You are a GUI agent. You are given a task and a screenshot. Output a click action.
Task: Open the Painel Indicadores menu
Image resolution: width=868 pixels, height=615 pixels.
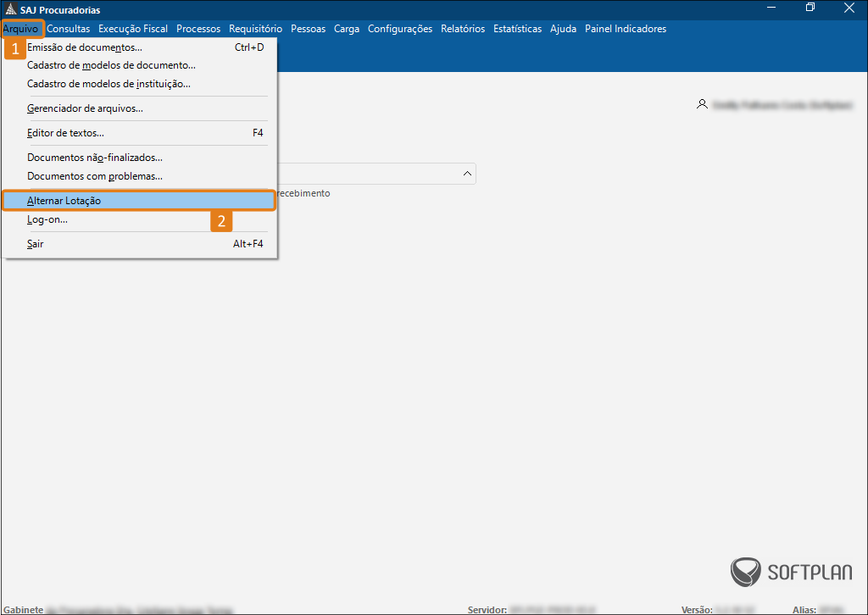pos(626,29)
